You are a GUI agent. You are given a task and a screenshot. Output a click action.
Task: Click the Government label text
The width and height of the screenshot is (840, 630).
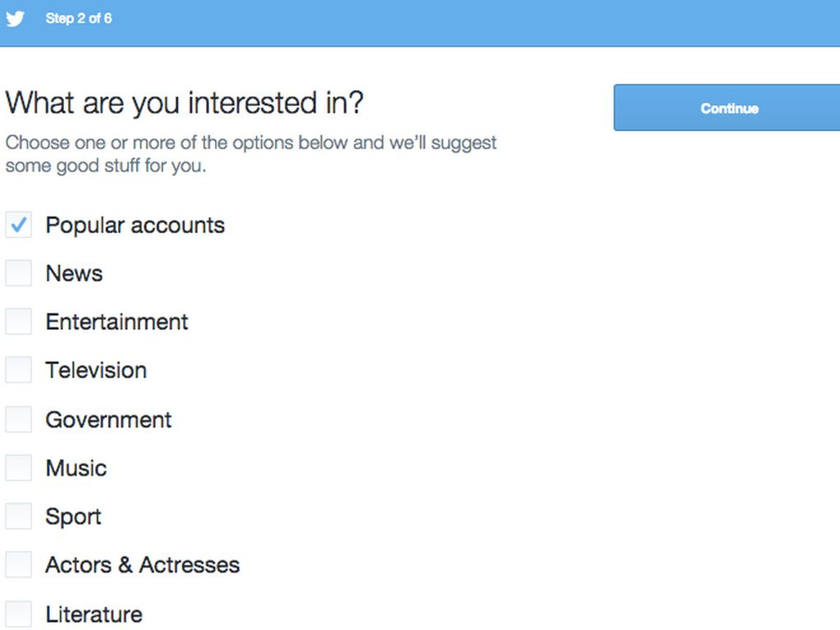pos(108,420)
